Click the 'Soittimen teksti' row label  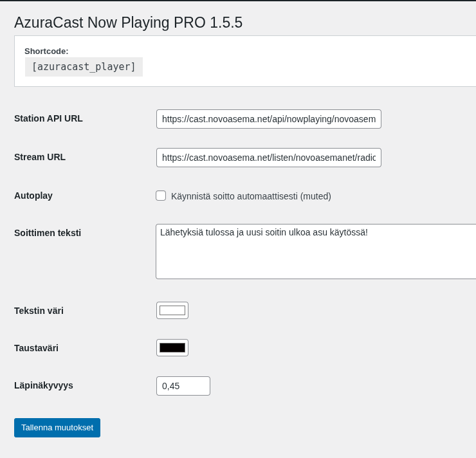pyautogui.click(x=48, y=233)
